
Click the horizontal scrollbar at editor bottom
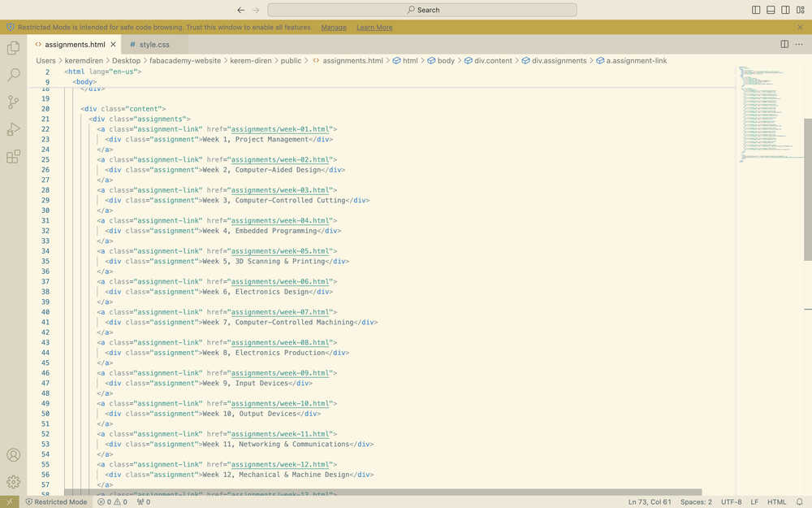click(x=382, y=492)
